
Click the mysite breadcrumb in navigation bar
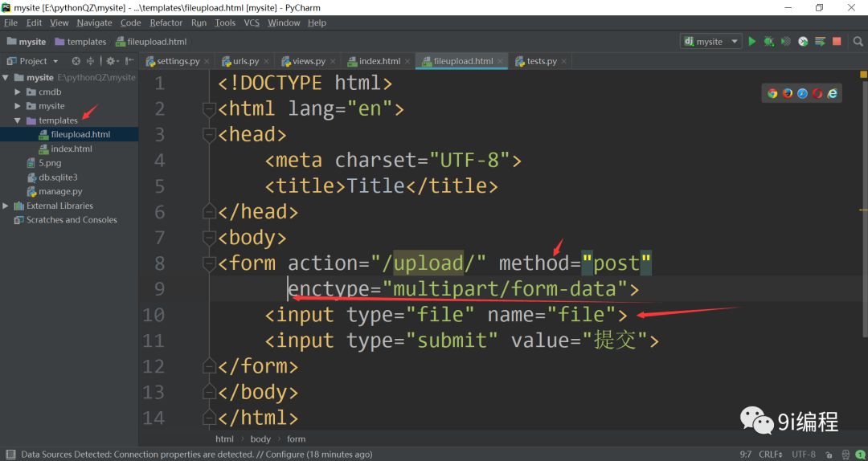(x=27, y=42)
